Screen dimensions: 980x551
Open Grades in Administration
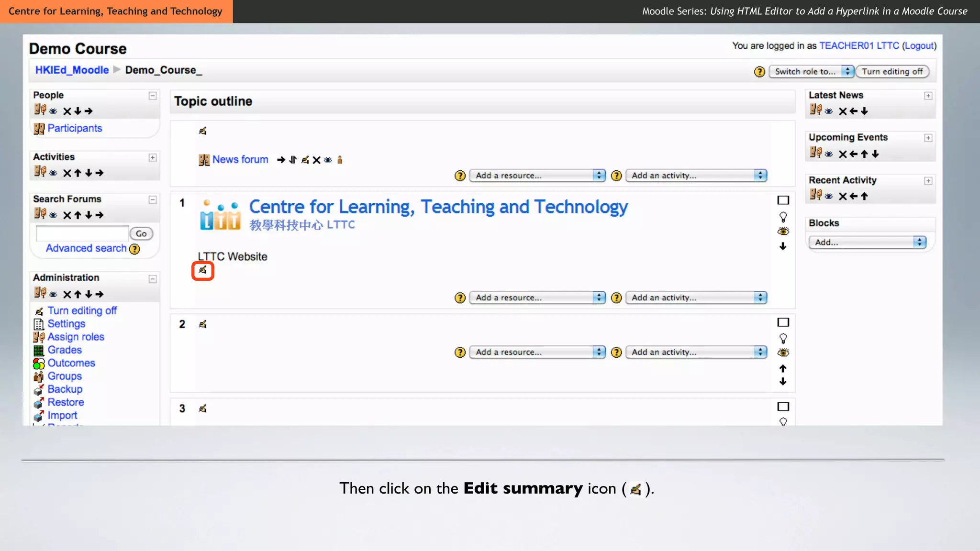pyautogui.click(x=65, y=350)
